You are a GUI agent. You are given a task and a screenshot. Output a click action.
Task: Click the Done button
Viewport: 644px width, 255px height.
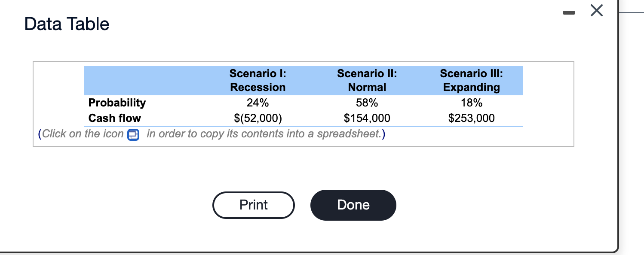(353, 205)
